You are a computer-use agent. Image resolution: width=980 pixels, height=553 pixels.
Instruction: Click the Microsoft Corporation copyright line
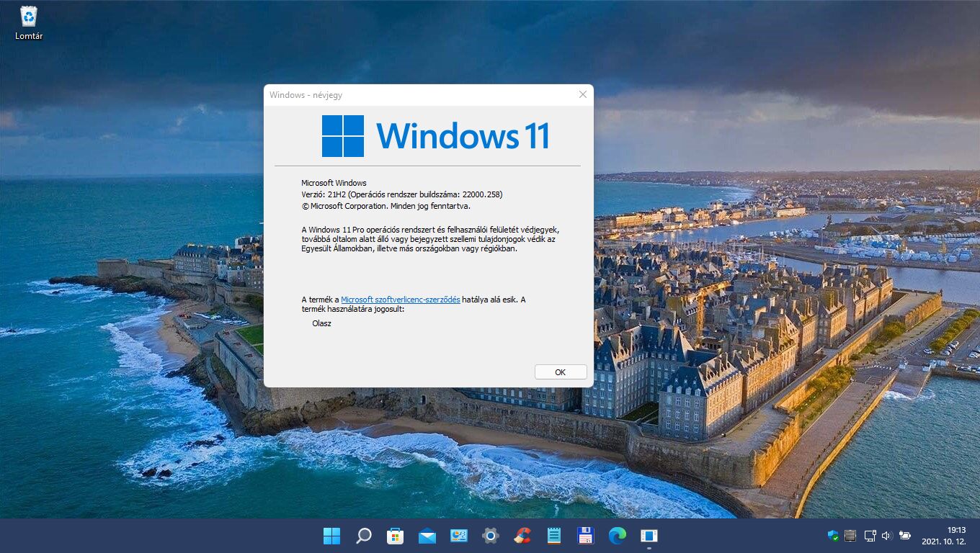tap(386, 206)
